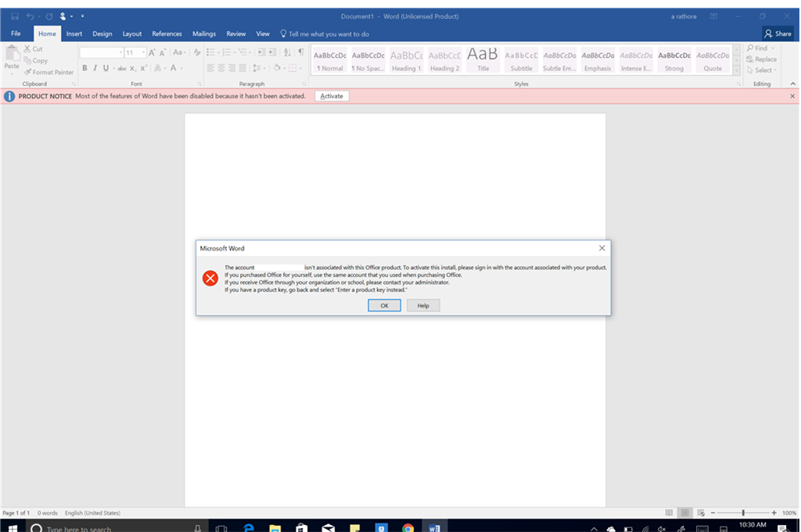Viewport: 801px width, 532px height.
Task: Expand the Styles gallery More arrow
Action: click(x=736, y=70)
